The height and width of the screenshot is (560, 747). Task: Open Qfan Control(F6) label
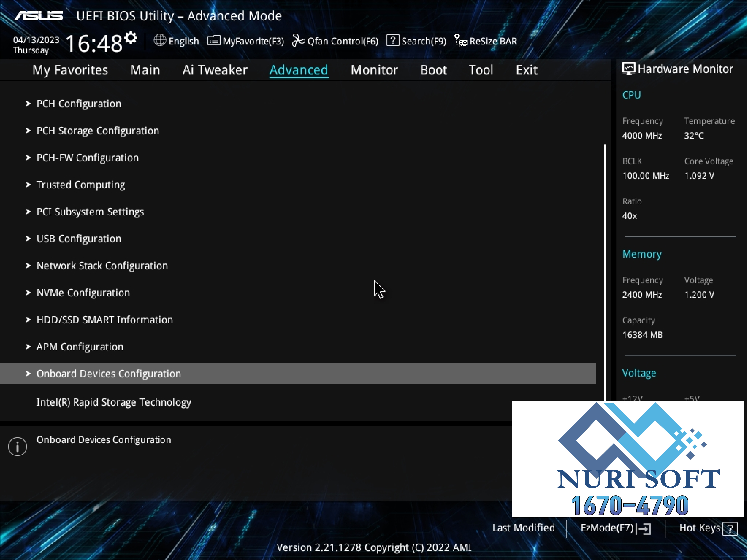coord(343,41)
